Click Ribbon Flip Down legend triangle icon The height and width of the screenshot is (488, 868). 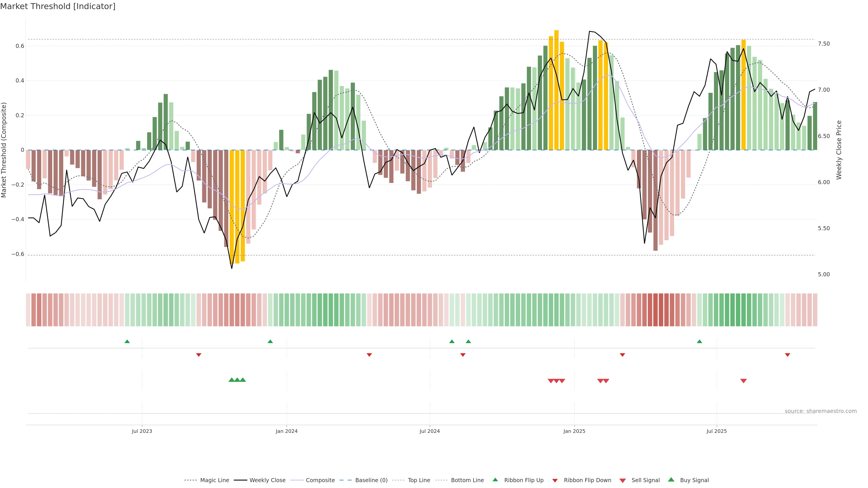(x=555, y=480)
